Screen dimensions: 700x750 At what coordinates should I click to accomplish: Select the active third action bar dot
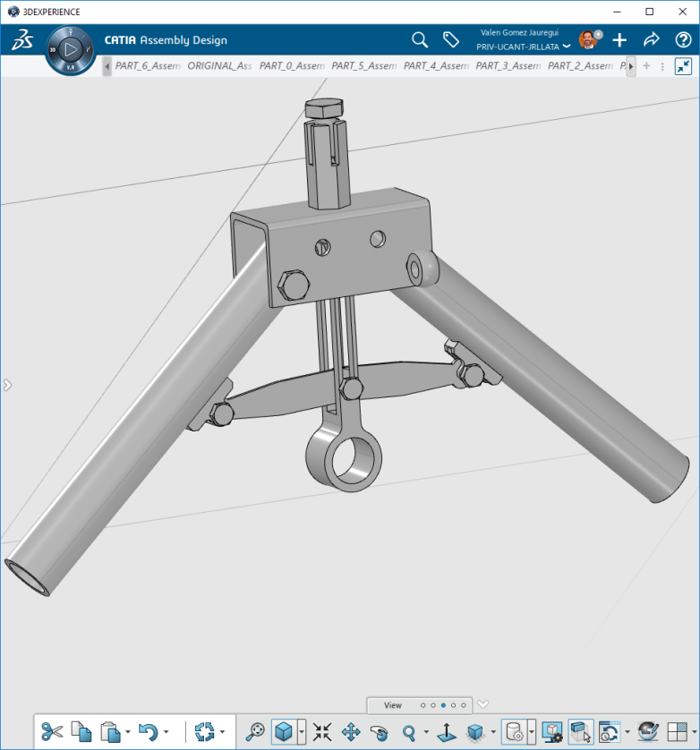[443, 705]
